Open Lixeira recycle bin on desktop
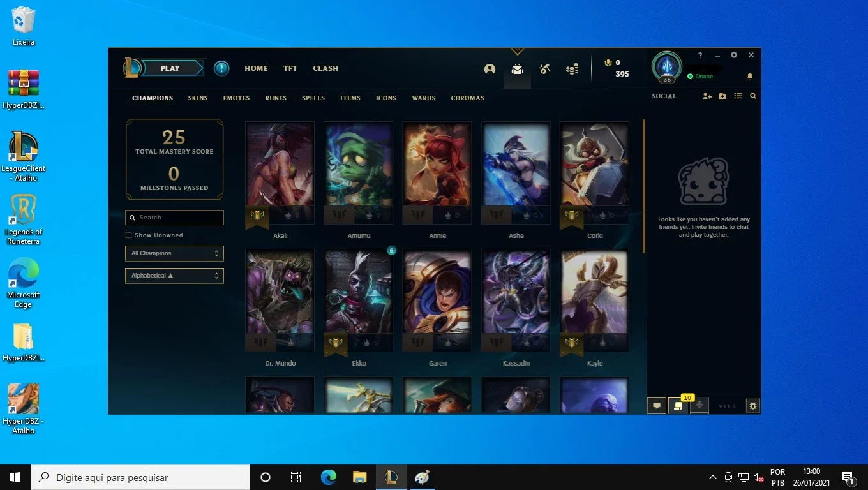The width and height of the screenshot is (868, 490). [x=24, y=26]
